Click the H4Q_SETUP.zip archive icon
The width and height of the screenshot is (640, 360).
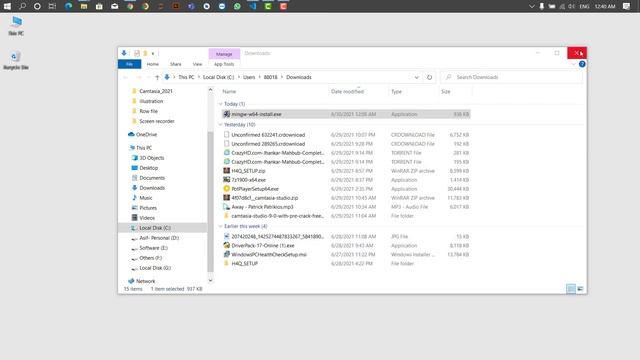click(227, 171)
